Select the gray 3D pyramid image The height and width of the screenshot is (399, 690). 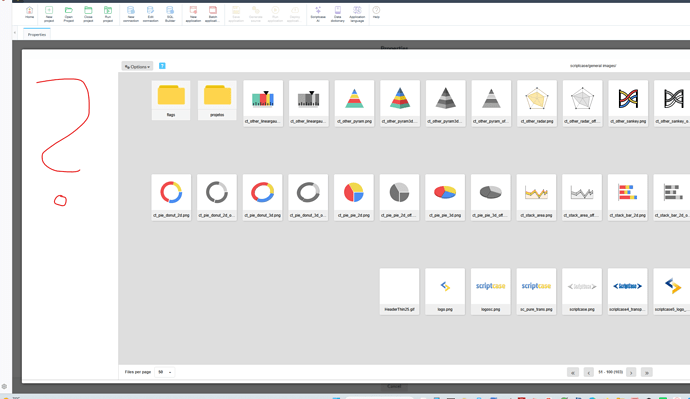445,103
